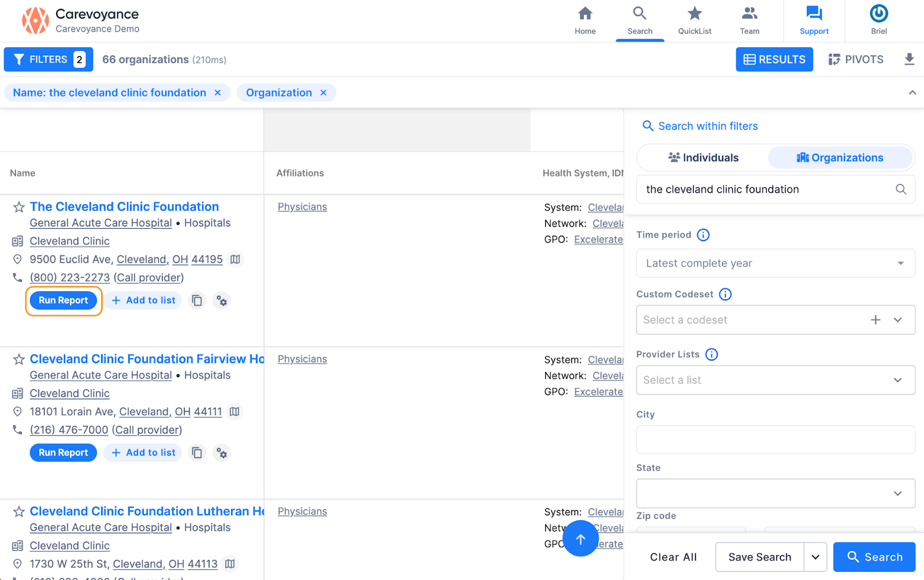
Task: Star The Cleveland Clinic Foundation
Action: point(19,207)
